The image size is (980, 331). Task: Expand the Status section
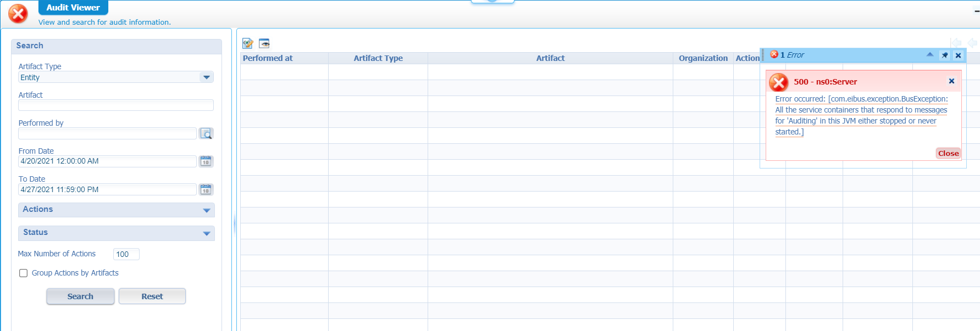point(207,233)
